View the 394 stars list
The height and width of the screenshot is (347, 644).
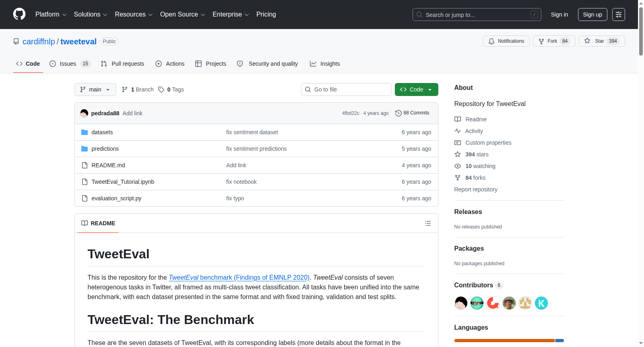coord(471,154)
